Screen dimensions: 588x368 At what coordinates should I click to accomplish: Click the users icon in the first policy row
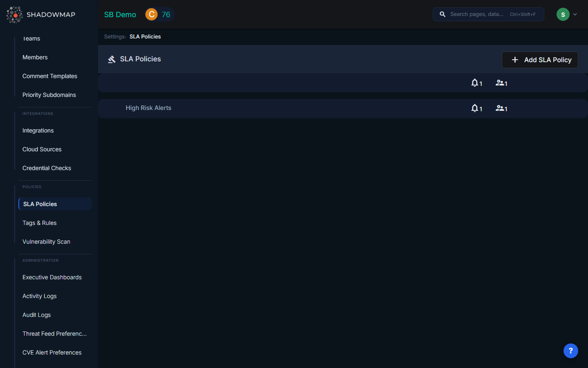500,83
